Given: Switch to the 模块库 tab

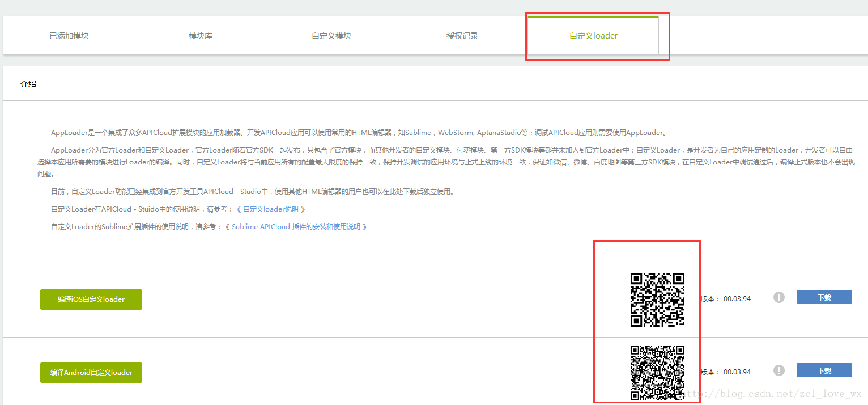Looking at the screenshot, I should (201, 36).
